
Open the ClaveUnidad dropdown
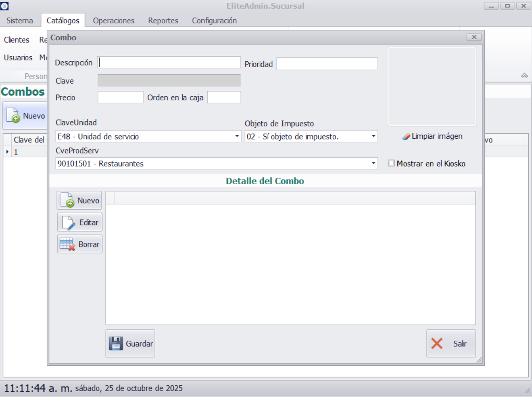pyautogui.click(x=237, y=136)
